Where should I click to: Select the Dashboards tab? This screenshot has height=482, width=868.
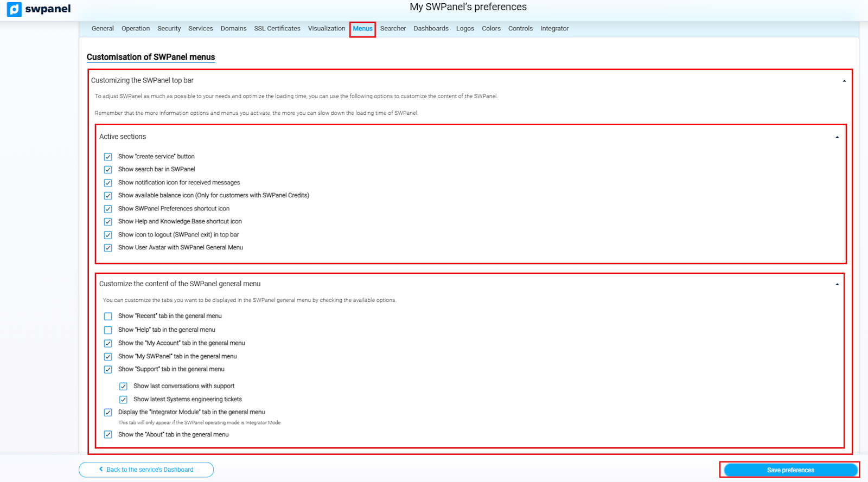(x=431, y=29)
